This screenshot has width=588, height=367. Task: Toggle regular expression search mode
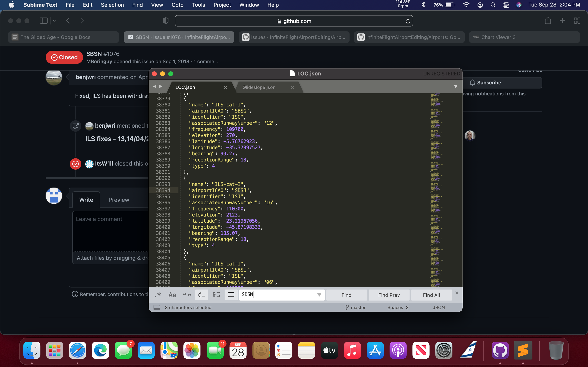click(x=158, y=295)
